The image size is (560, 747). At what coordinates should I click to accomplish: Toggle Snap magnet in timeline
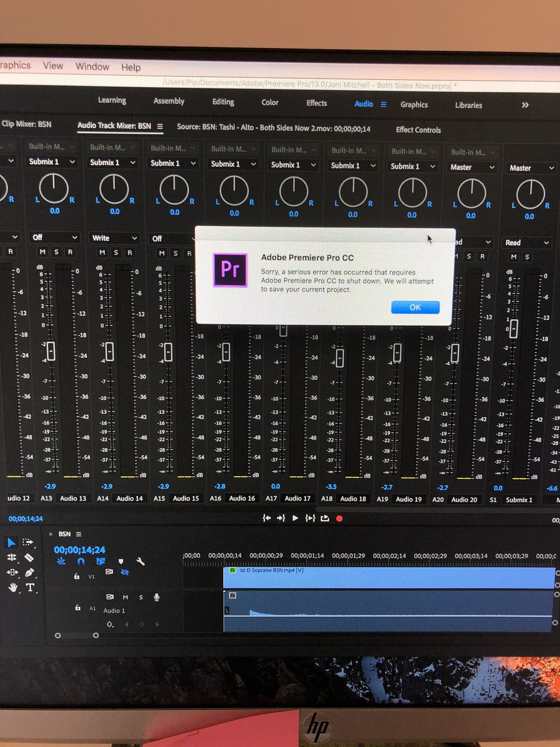tap(81, 561)
